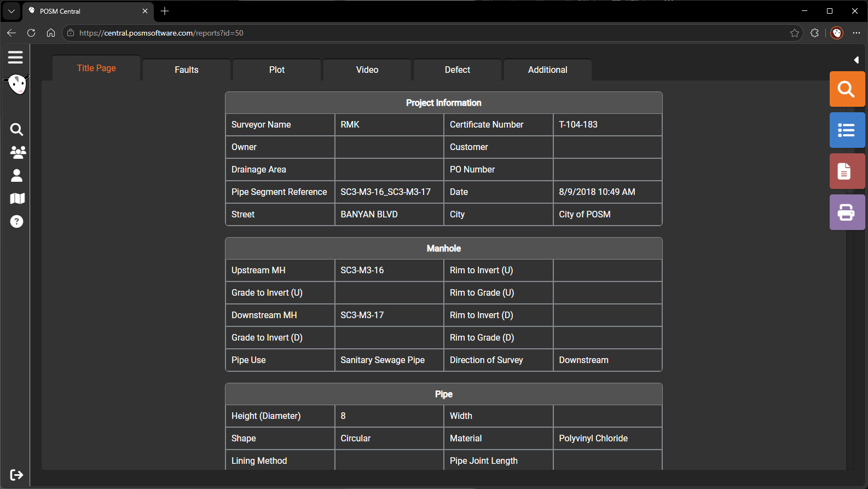The image size is (868, 489).
Task: Open the browser profile avatar
Action: click(837, 33)
